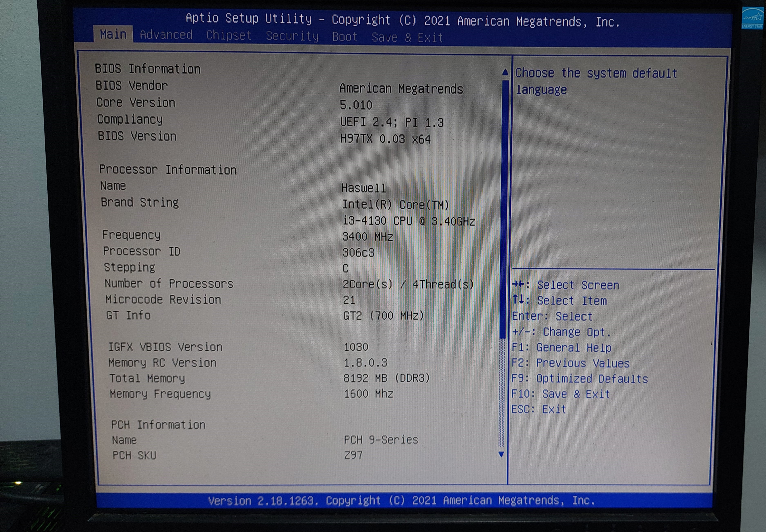Click the 'Processor ID' label
Viewport: 766px width, 532px height.
(x=142, y=251)
